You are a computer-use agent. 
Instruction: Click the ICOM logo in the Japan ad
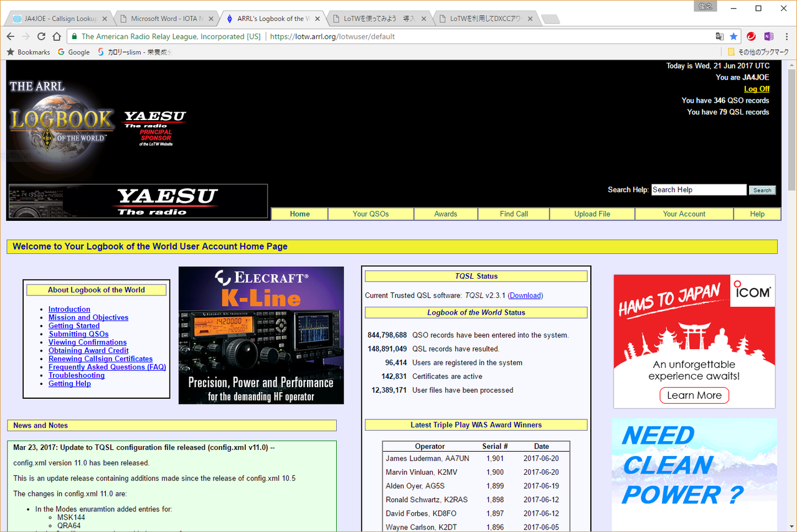(753, 291)
